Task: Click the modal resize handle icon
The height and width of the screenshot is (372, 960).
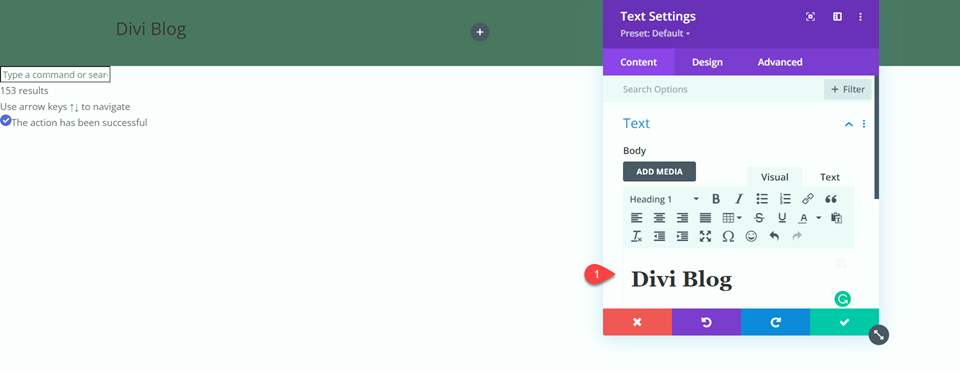Action: (x=879, y=335)
